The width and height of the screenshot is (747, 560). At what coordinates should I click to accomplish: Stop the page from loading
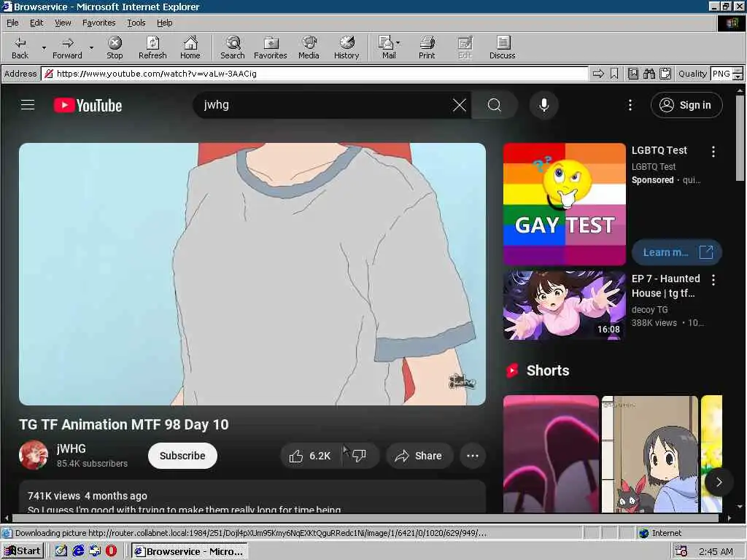pos(115,47)
